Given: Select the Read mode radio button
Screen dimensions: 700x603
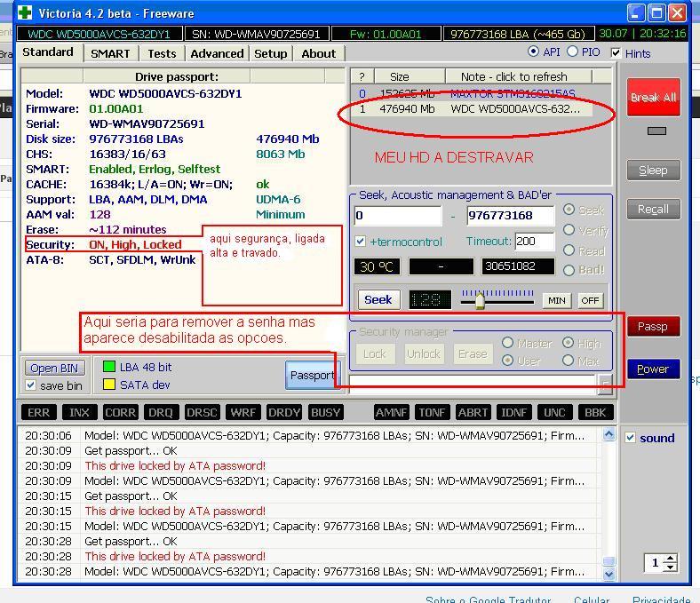Looking at the screenshot, I should point(569,250).
